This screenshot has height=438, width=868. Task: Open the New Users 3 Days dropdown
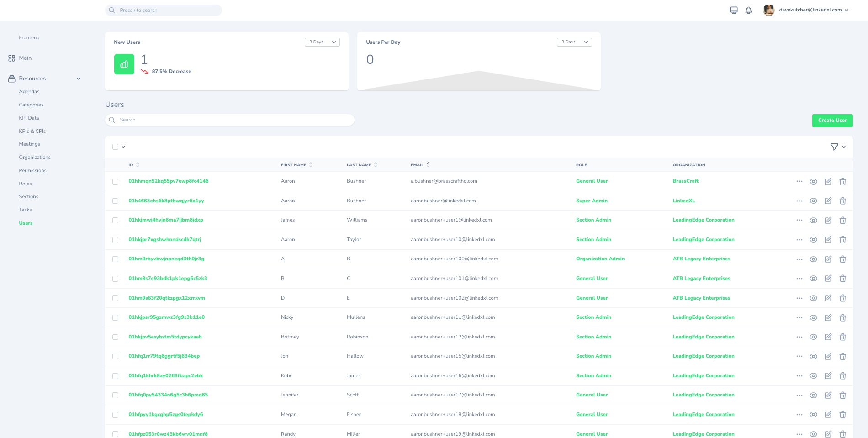pyautogui.click(x=322, y=42)
